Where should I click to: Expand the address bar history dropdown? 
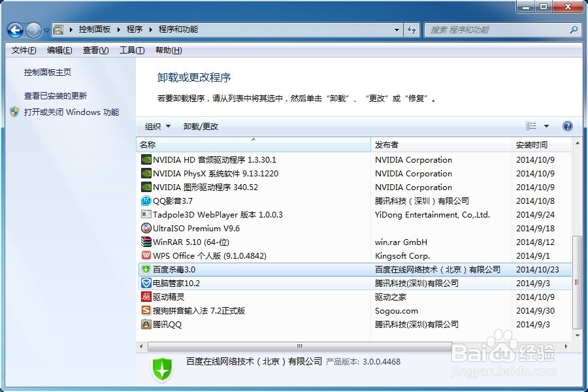tap(397, 30)
